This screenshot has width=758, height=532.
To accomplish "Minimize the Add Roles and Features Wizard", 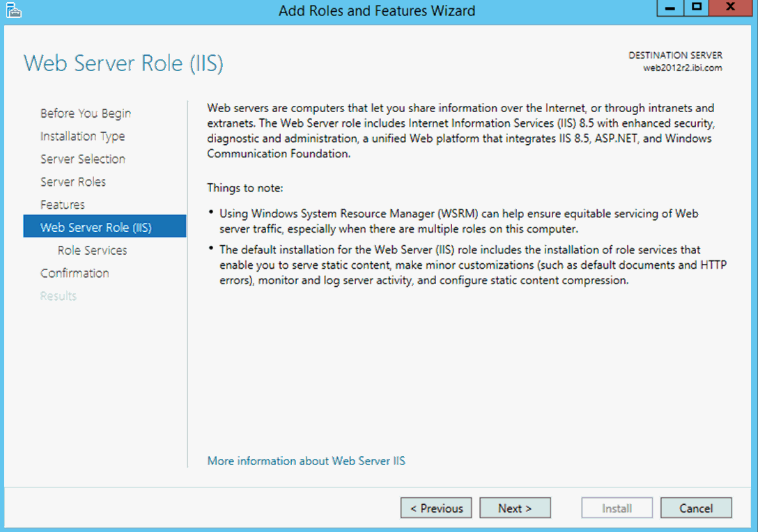I will click(670, 8).
